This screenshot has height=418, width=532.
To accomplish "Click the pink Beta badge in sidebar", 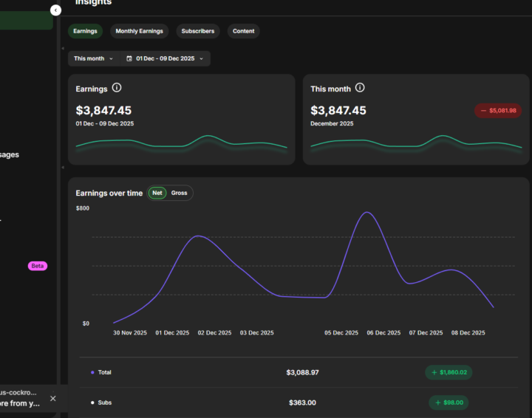I will point(38,266).
